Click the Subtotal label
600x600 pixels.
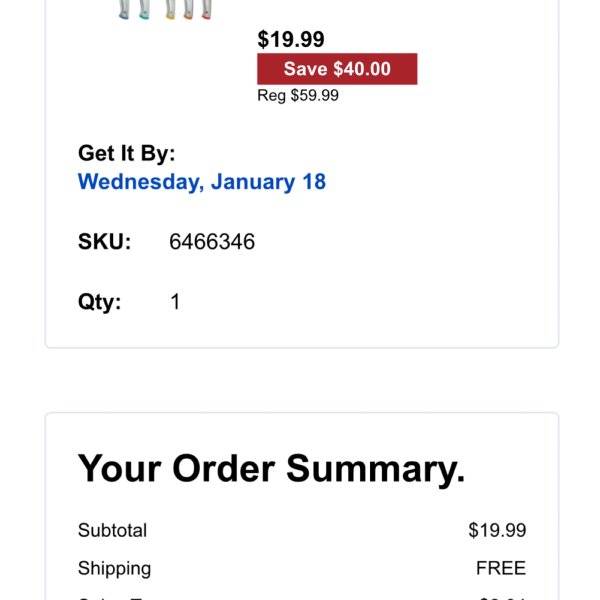[x=112, y=530]
